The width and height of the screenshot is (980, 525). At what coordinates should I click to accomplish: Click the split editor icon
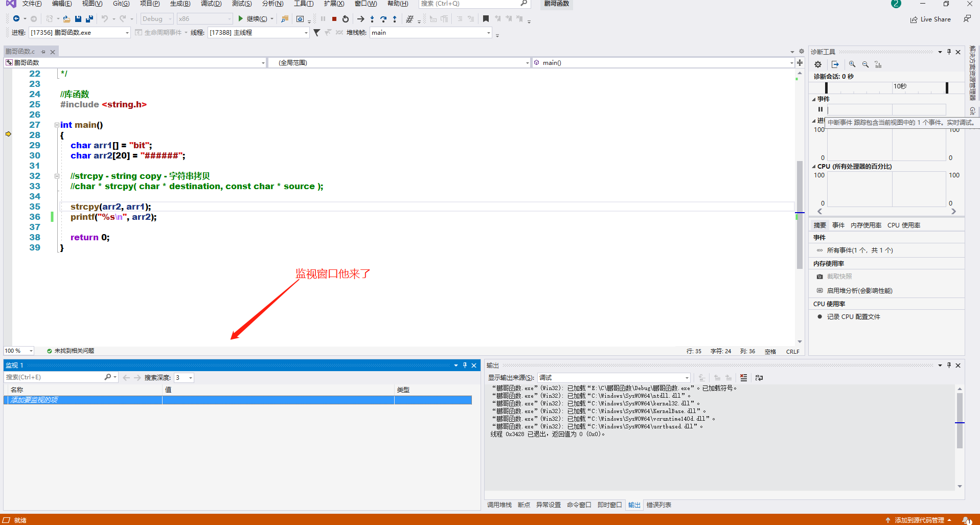800,62
